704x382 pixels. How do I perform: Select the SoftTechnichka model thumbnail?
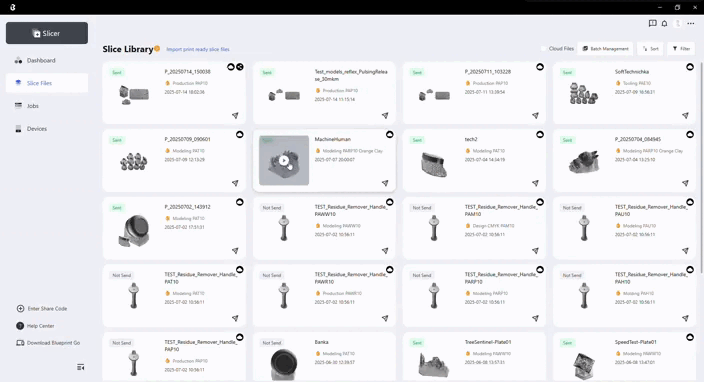pyautogui.click(x=583, y=94)
